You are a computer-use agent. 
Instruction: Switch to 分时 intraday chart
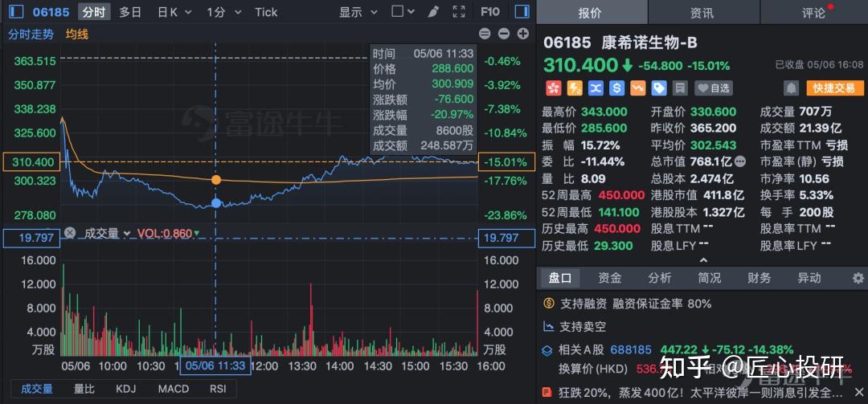tap(94, 11)
